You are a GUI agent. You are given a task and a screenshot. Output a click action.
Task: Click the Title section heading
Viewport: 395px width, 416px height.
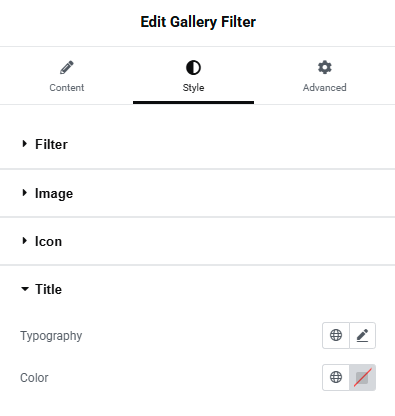tap(48, 289)
